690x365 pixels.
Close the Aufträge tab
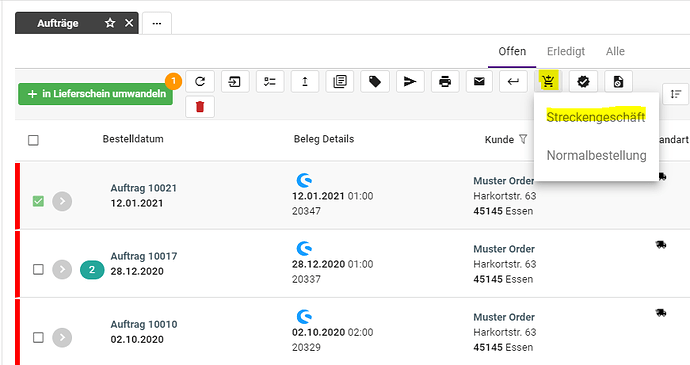[x=129, y=23]
